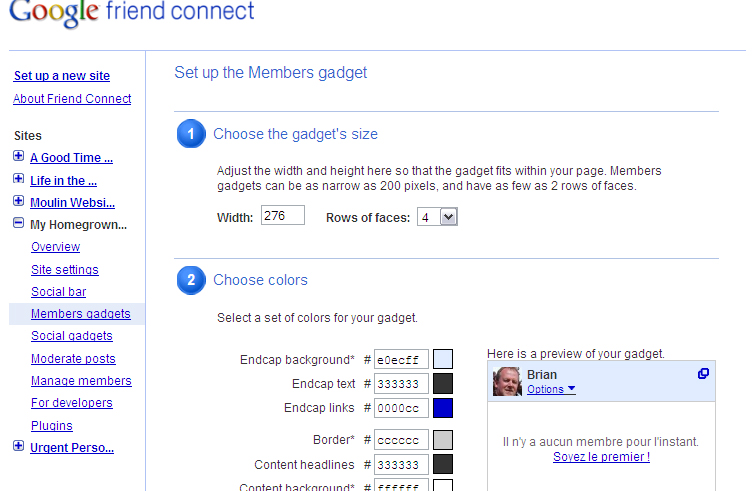The width and height of the screenshot is (754, 491).
Task: Click Brian's profile photo in preview
Action: tap(507, 381)
